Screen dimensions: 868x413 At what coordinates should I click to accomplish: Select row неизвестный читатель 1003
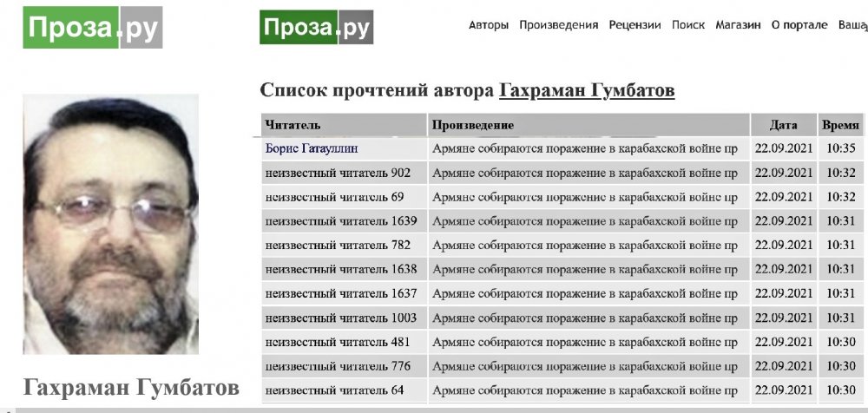click(562, 318)
